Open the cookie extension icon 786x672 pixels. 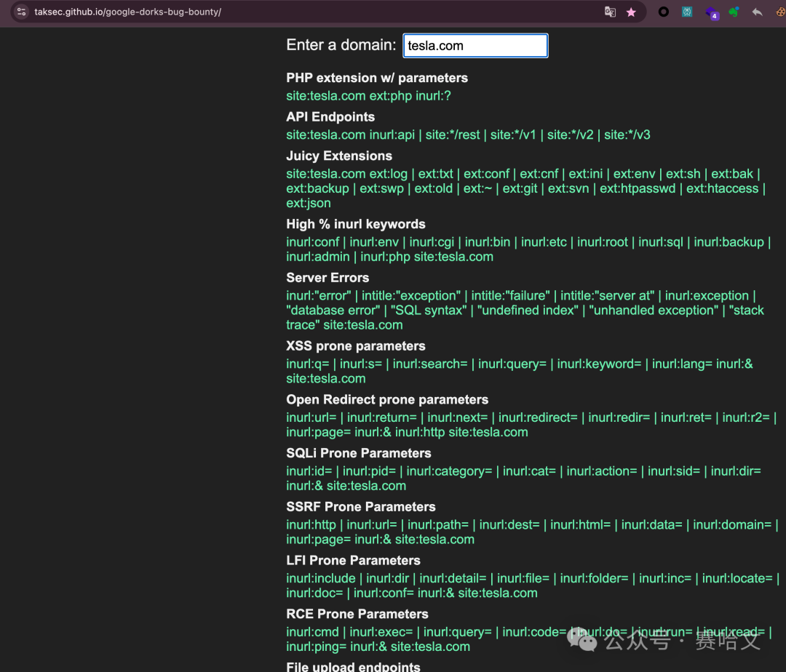pyautogui.click(x=780, y=12)
